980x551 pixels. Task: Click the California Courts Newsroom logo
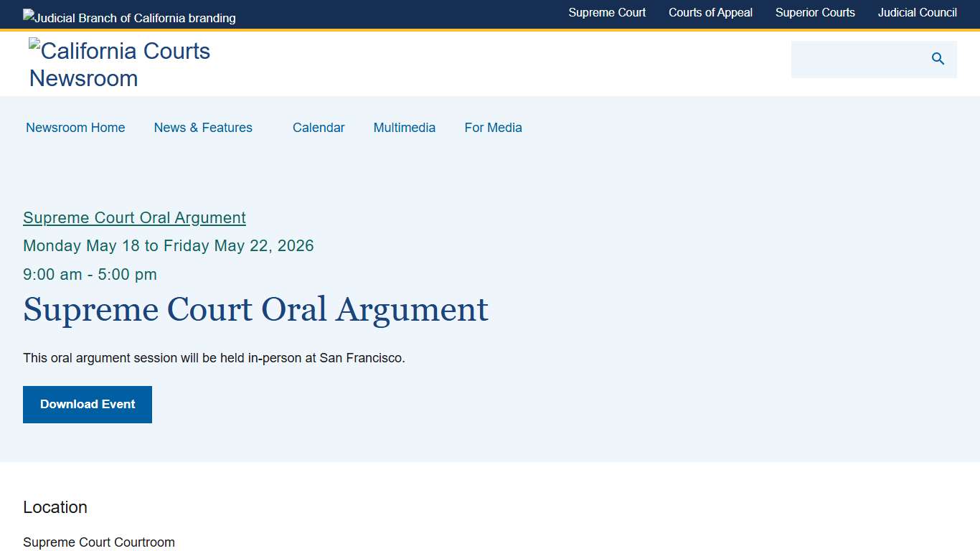(119, 64)
